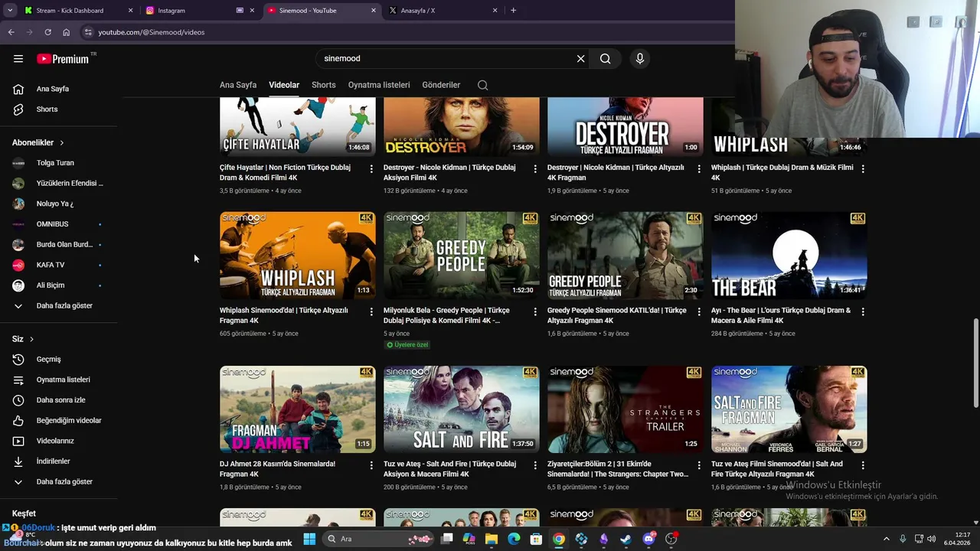Open options for Milyonluk Bela Greedy People video
This screenshot has width=980, height=551.
pyautogui.click(x=535, y=311)
